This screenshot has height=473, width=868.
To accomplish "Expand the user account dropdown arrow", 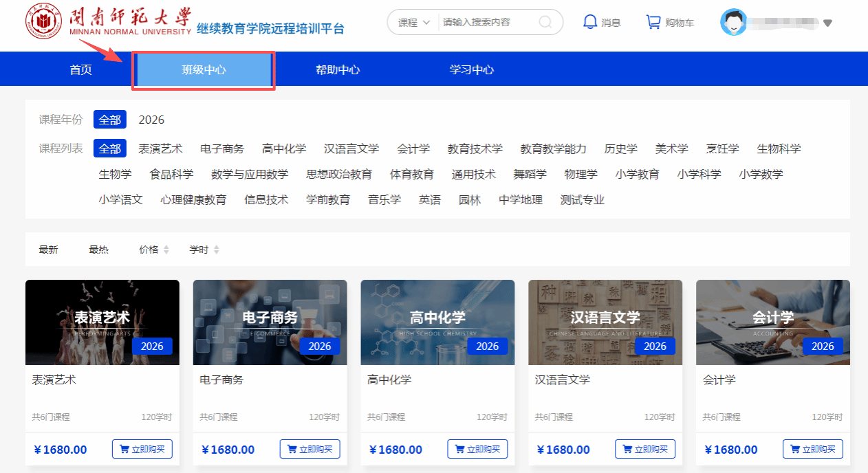I will [x=827, y=23].
